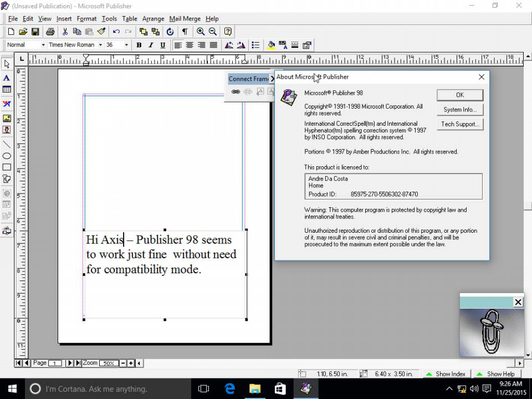Open the Insert menu

click(x=64, y=19)
